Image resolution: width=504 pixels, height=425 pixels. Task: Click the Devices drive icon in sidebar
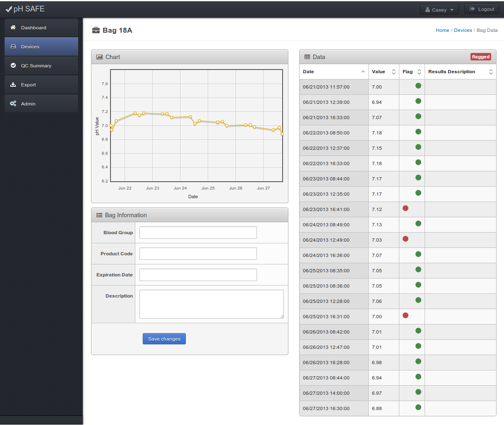click(x=13, y=46)
